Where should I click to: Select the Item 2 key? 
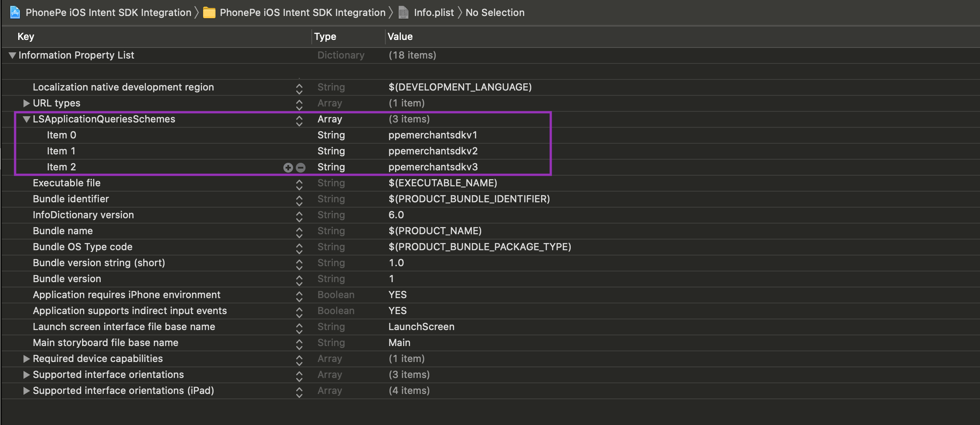[x=62, y=167]
